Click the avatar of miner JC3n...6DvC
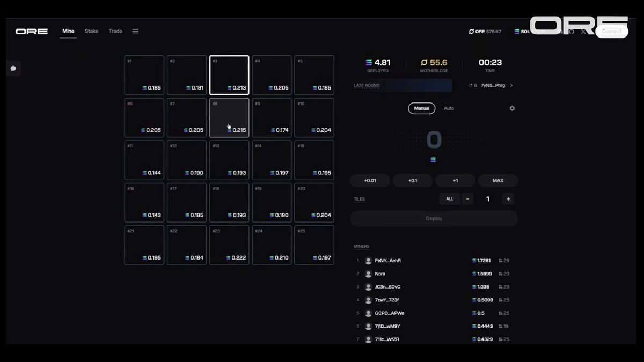644x362 pixels. 368,287
